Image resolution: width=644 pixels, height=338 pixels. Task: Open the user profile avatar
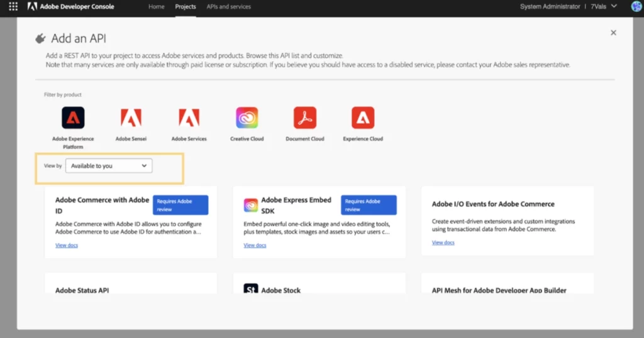(636, 6)
